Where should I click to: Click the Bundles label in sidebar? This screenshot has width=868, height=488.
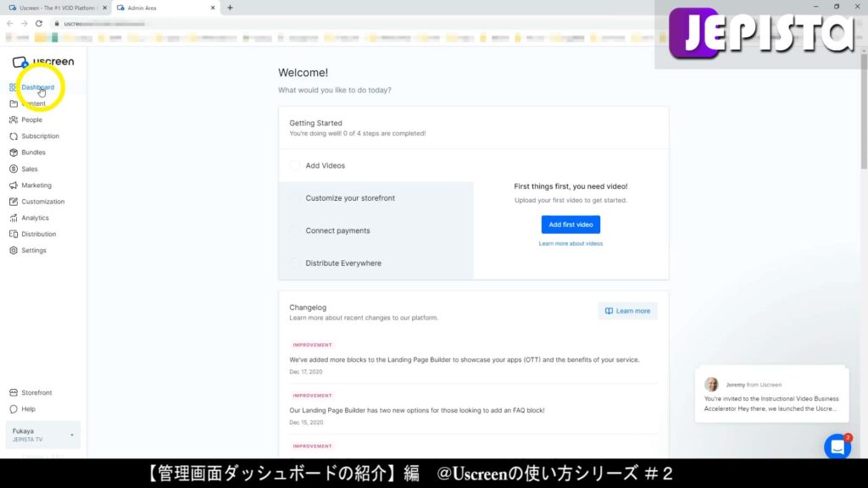33,152
